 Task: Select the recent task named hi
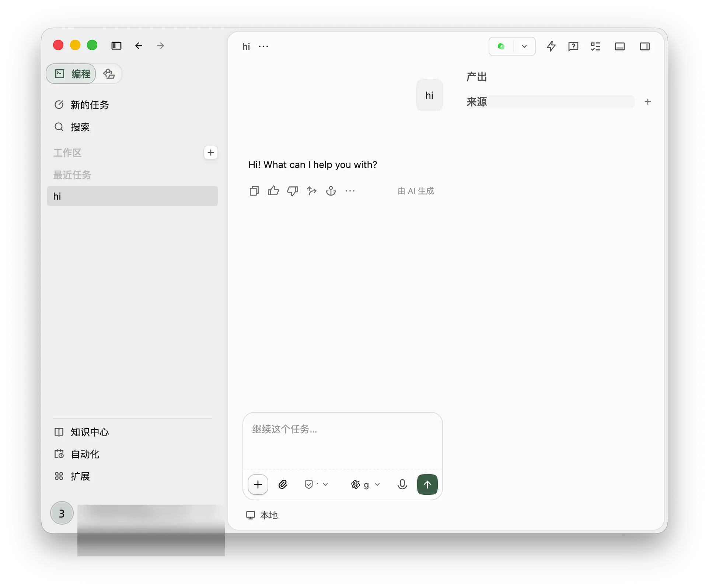tap(133, 196)
